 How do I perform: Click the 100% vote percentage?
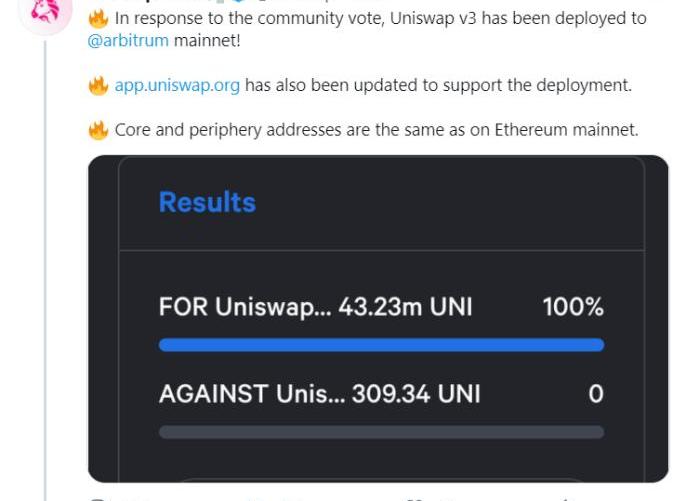click(572, 307)
